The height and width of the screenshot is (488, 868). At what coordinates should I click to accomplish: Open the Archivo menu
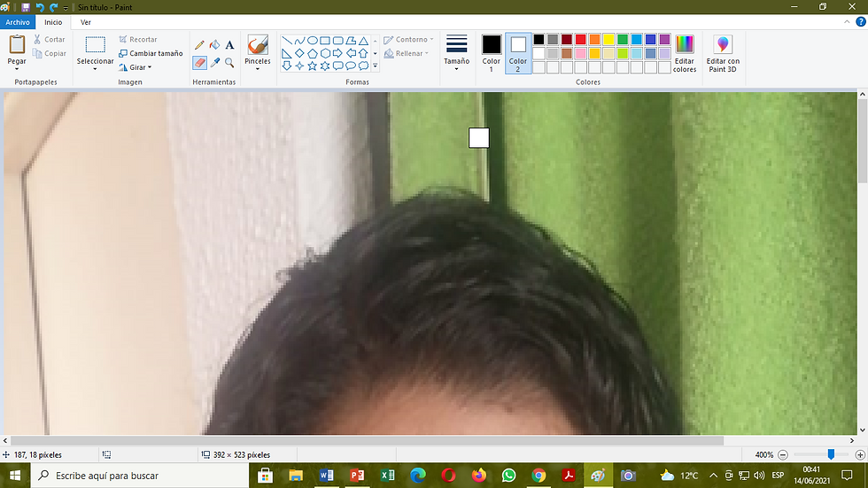pyautogui.click(x=18, y=22)
